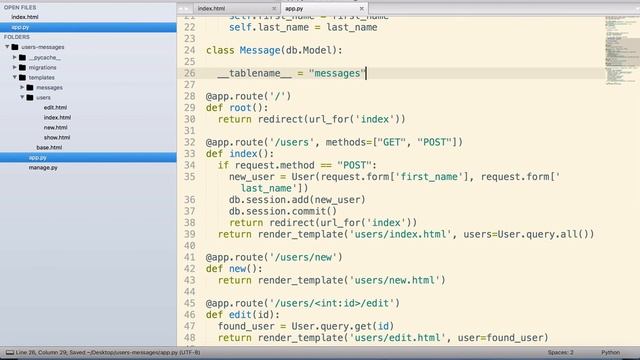
Task: Click the tab navigation arrows
Action: pos(184,9)
